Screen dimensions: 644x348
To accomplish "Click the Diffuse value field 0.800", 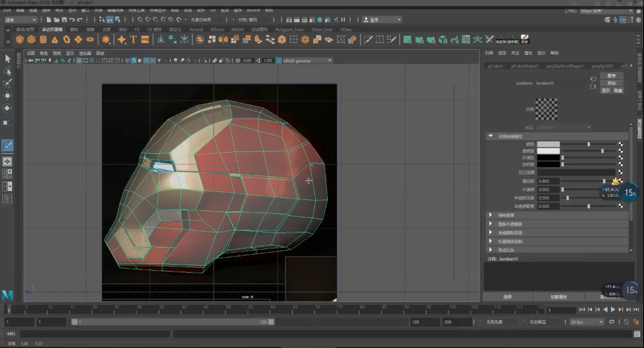I will point(548,181).
